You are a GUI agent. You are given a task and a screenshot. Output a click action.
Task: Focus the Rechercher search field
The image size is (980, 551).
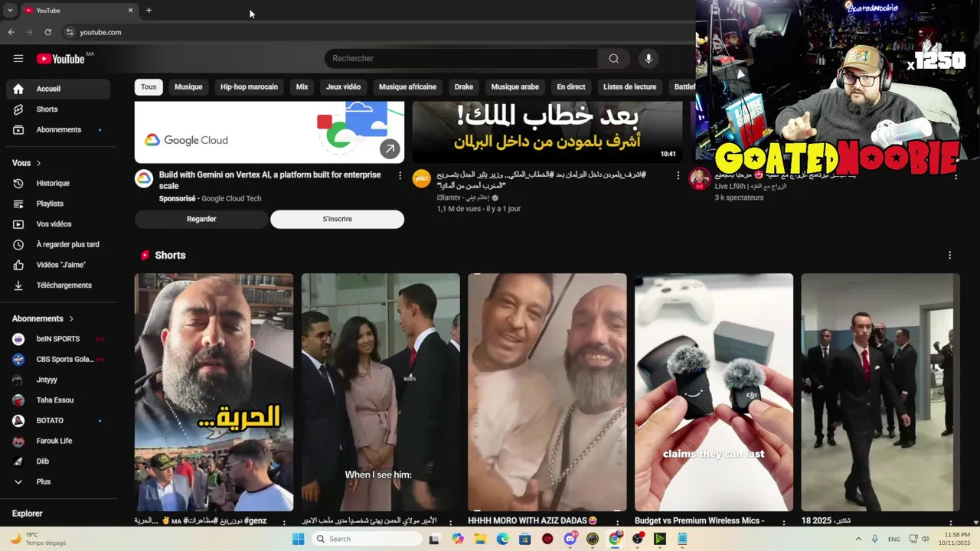461,58
